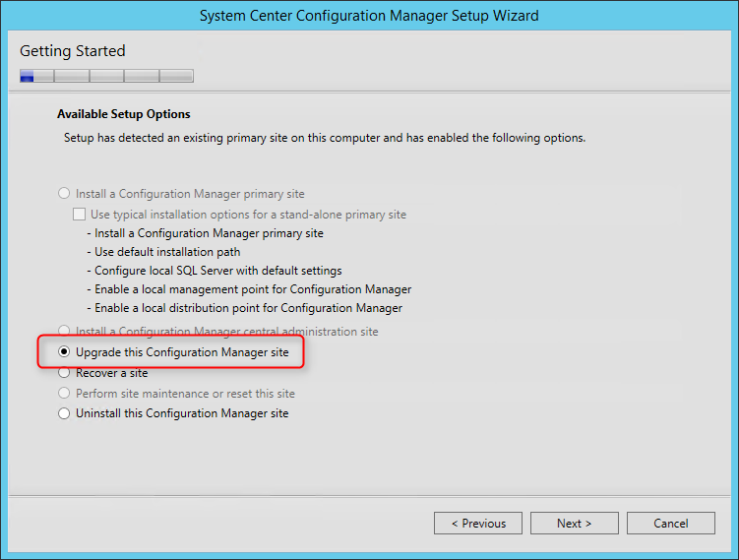Click 'Configure local SQL Server with default settings'
The width and height of the screenshot is (739, 560).
tap(215, 271)
